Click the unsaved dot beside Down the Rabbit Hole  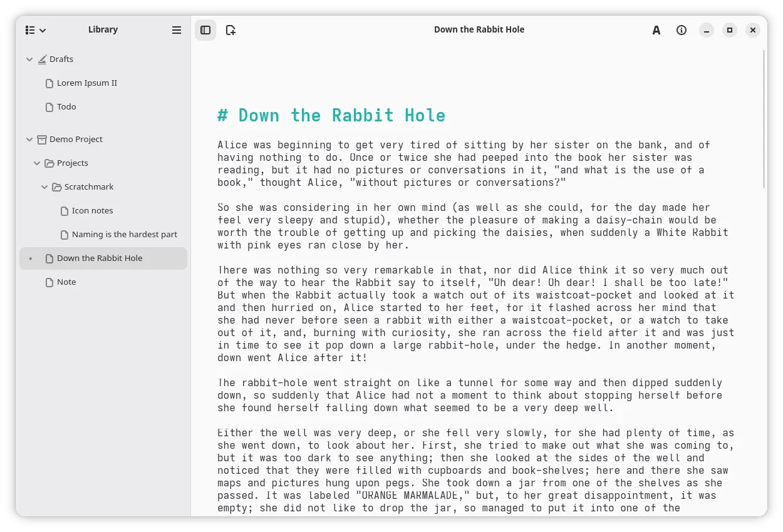[x=30, y=258]
